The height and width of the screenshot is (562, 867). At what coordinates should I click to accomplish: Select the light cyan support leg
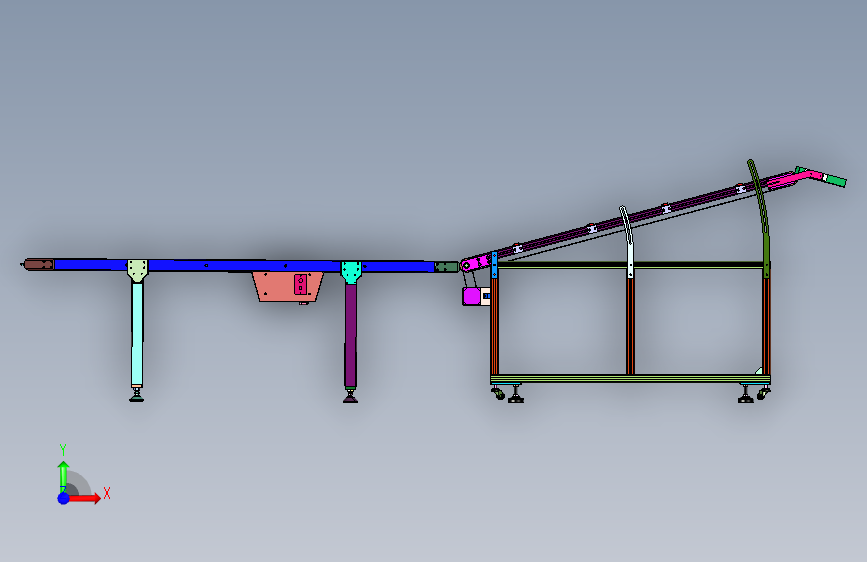pyautogui.click(x=137, y=334)
